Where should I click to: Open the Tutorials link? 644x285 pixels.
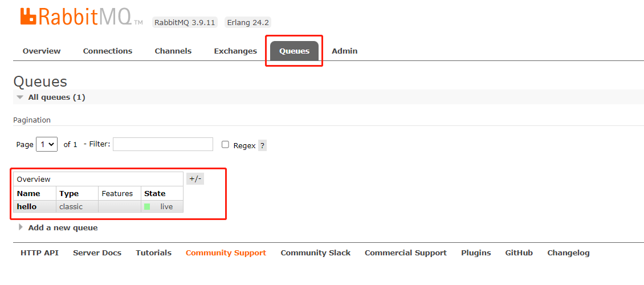[154, 253]
